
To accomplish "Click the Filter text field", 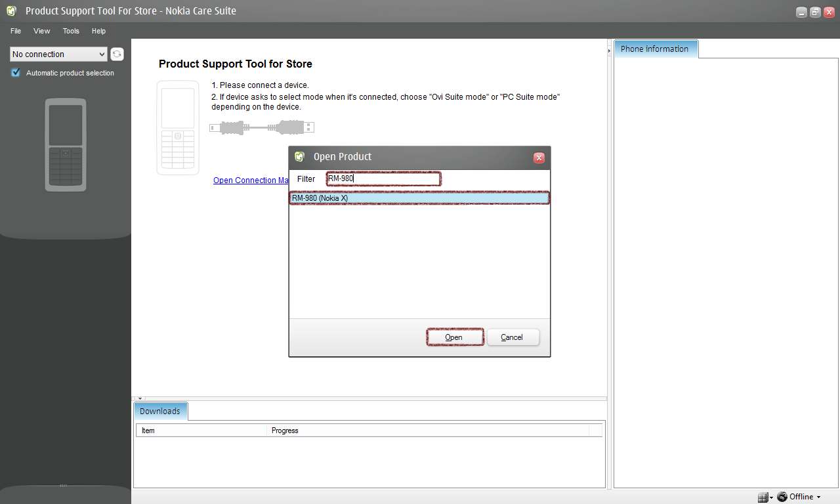I will [x=383, y=179].
